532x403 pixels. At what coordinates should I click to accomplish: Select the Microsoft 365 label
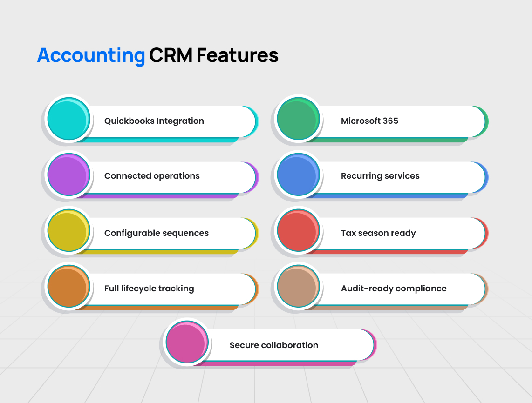(369, 121)
